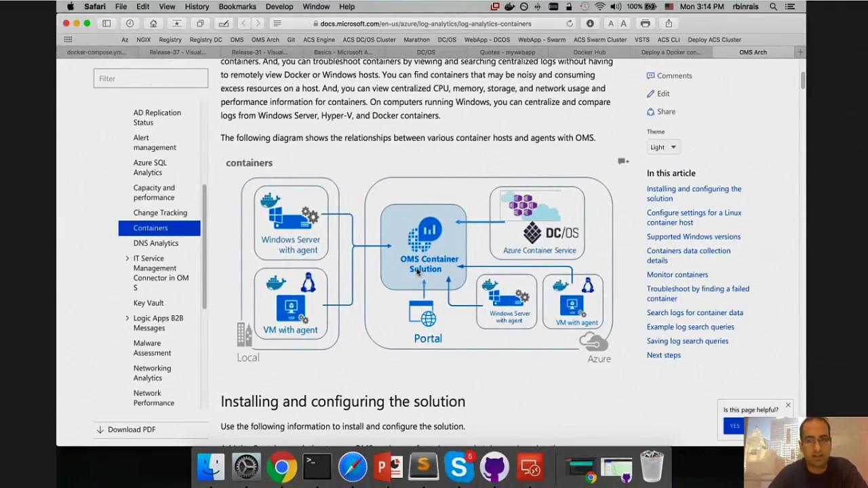Select Key Vault in sidebar
868x488 pixels.
148,303
